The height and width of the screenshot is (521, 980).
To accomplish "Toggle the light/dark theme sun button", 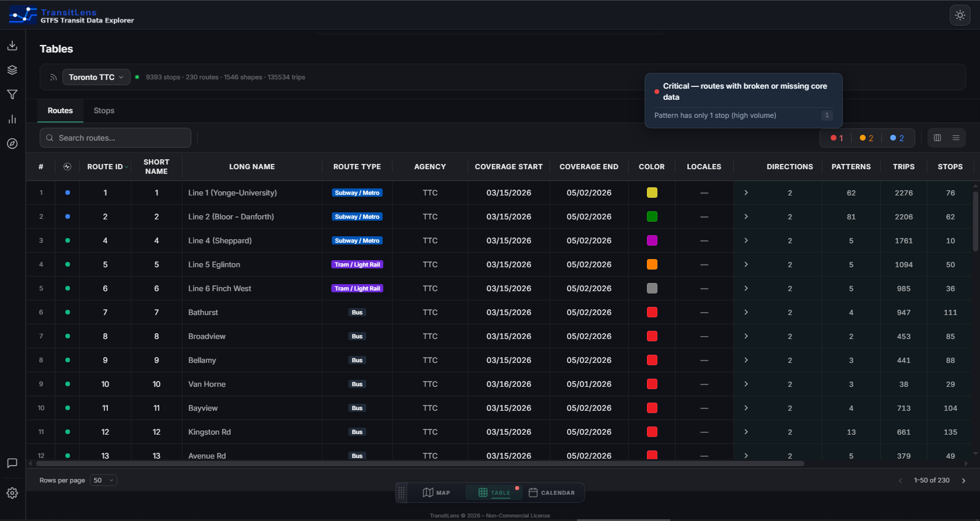I will pos(960,15).
